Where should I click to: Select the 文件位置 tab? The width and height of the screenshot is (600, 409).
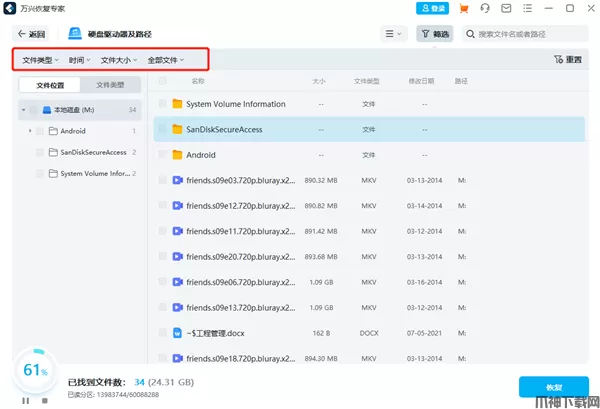click(x=50, y=85)
